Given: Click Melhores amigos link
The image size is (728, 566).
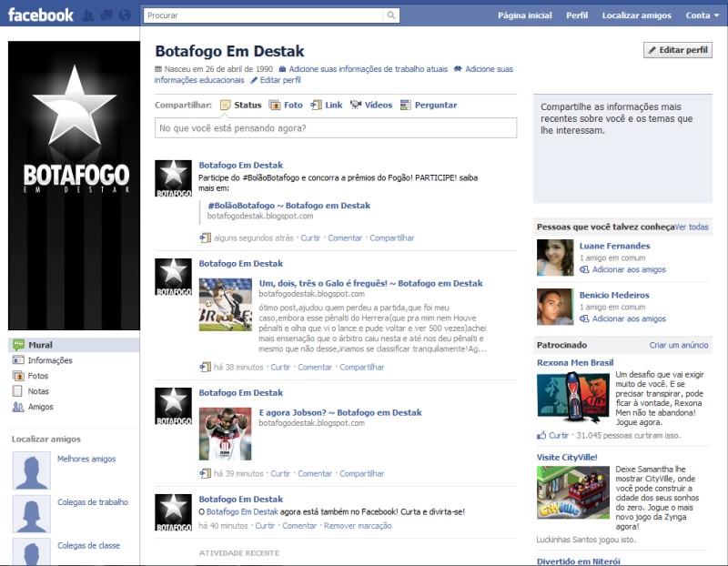Looking at the screenshot, I should pos(86,459).
